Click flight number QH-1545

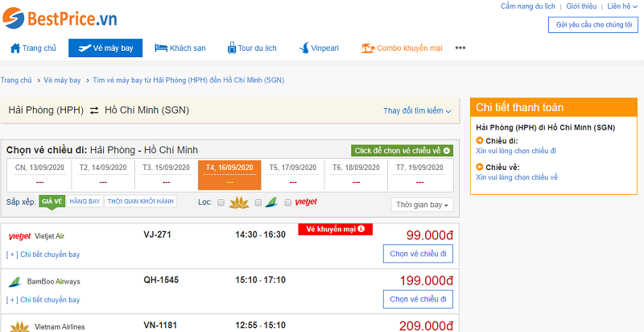click(x=161, y=280)
